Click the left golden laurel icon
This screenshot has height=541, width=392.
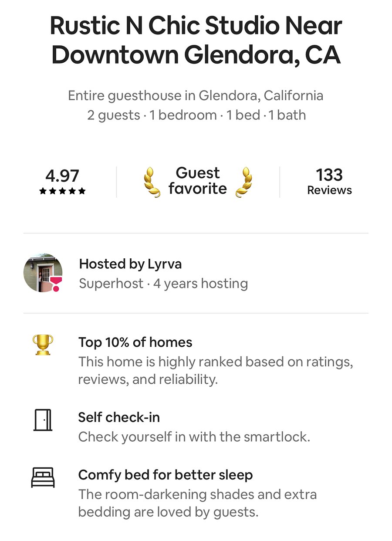tap(152, 182)
